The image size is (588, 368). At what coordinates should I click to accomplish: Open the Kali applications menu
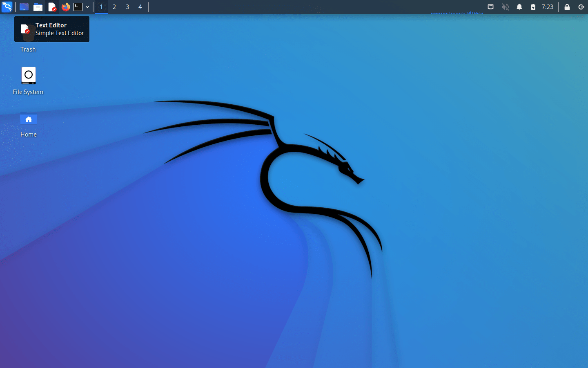coord(7,7)
